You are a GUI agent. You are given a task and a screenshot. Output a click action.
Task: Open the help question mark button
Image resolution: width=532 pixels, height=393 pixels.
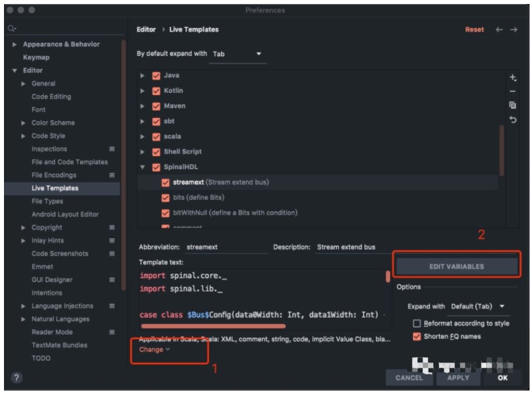[x=17, y=378]
